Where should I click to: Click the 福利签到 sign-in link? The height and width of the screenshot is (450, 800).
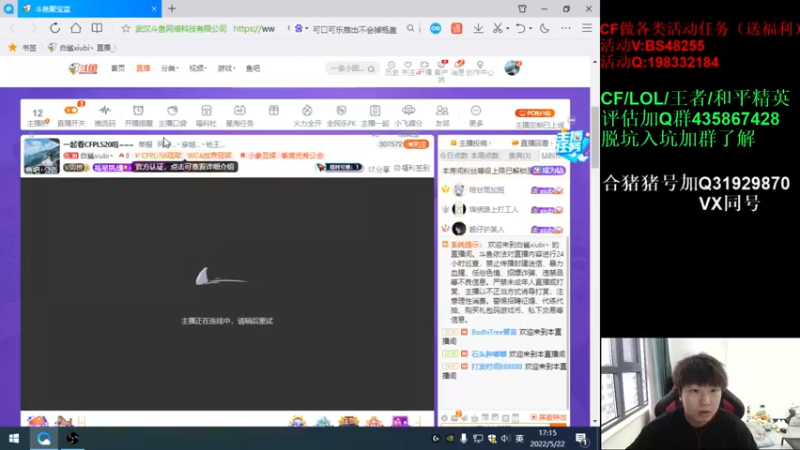tap(412, 168)
